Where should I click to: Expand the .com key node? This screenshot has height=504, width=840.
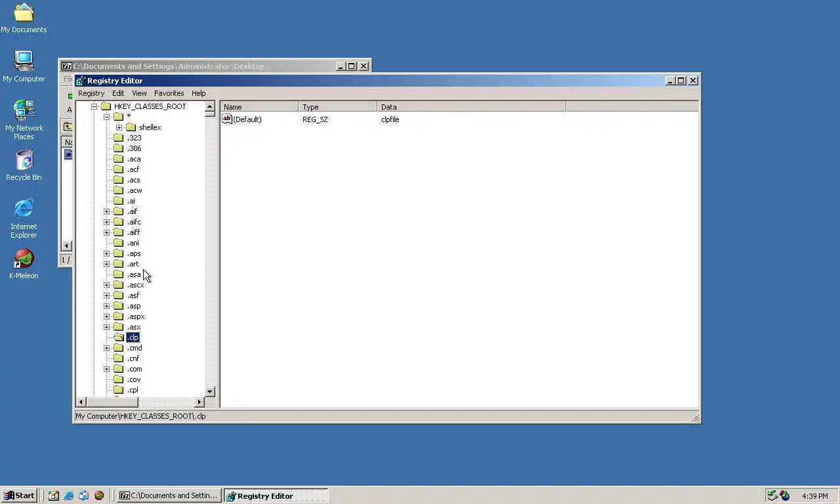[x=107, y=369]
